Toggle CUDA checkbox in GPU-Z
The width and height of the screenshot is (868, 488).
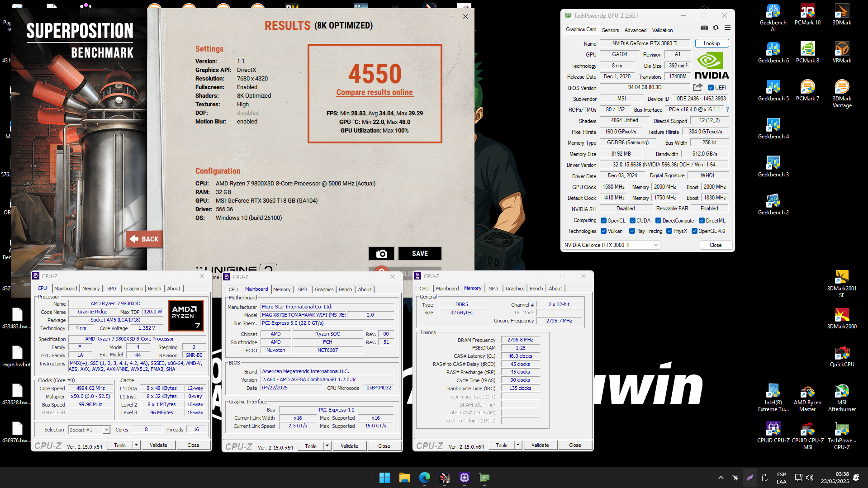coord(632,221)
